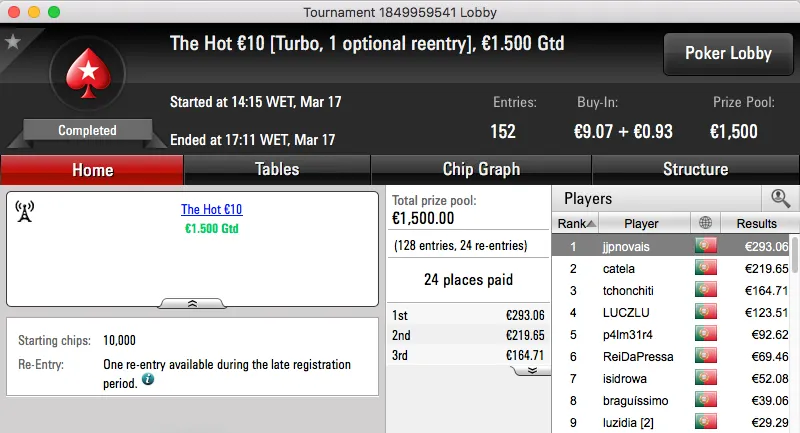
Task: Sort the players list by Rank
Action: click(576, 223)
